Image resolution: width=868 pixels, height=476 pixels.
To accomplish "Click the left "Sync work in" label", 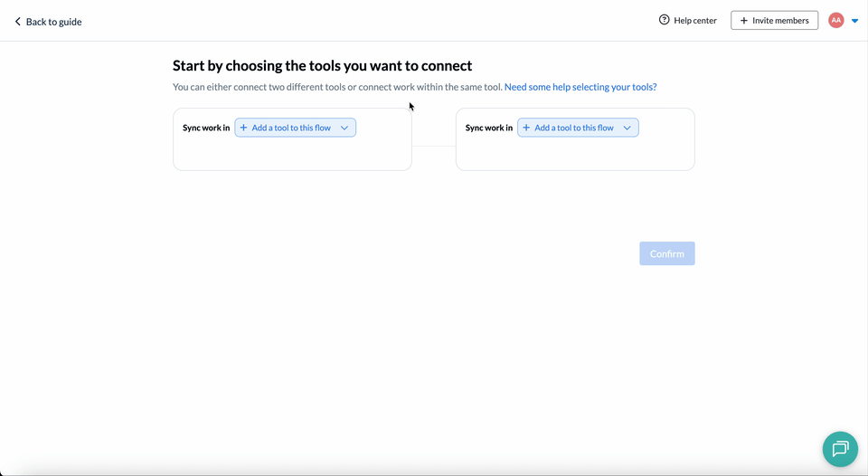I will point(206,128).
